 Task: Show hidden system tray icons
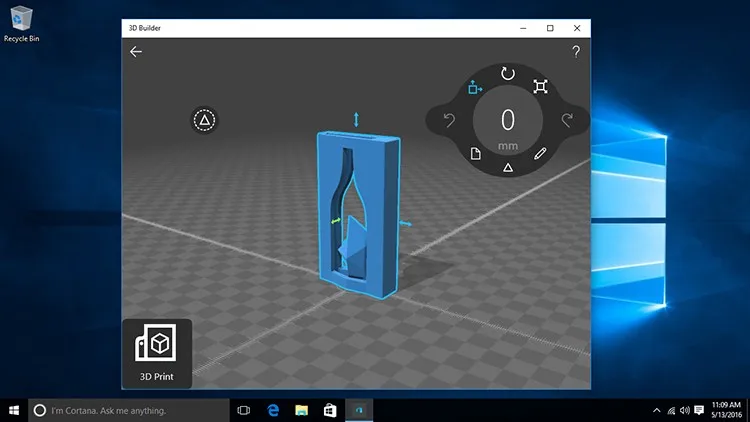point(657,411)
